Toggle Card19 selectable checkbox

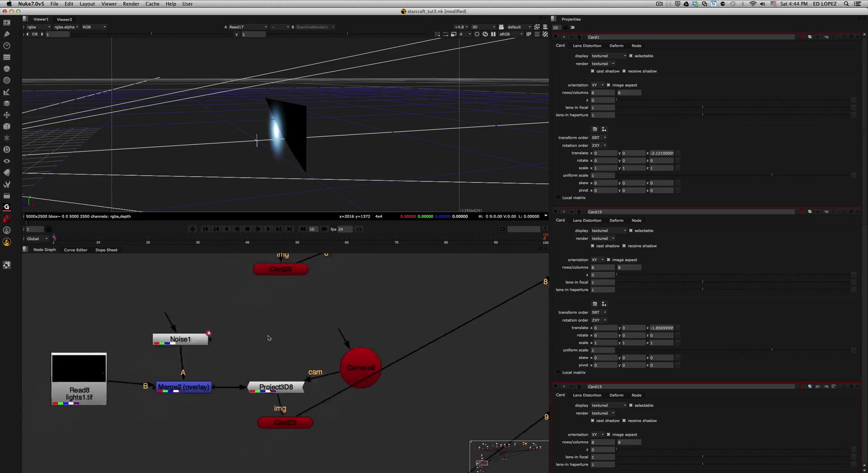tap(631, 230)
